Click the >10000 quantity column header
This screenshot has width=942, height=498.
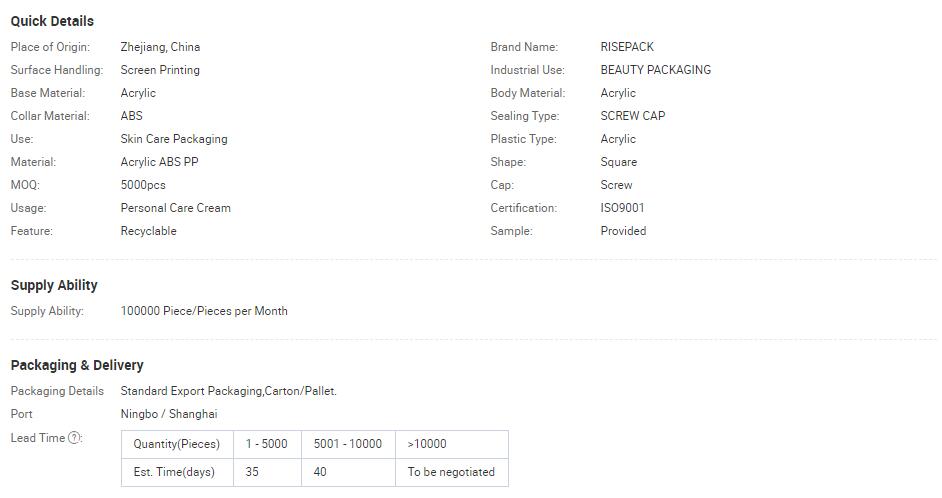click(x=452, y=444)
